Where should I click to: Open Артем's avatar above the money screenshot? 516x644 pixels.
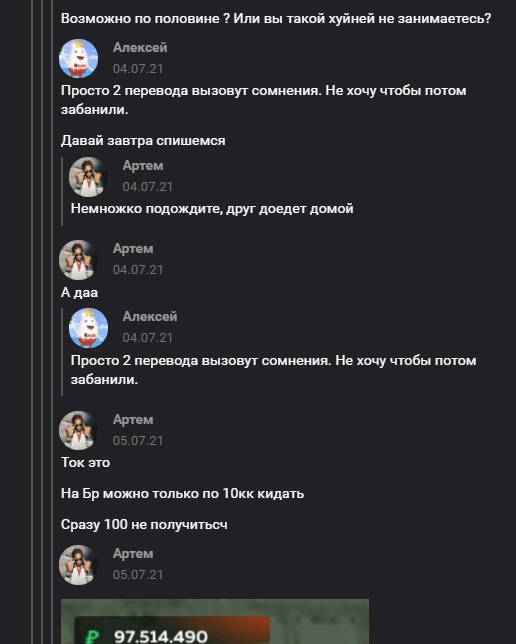coord(78,565)
